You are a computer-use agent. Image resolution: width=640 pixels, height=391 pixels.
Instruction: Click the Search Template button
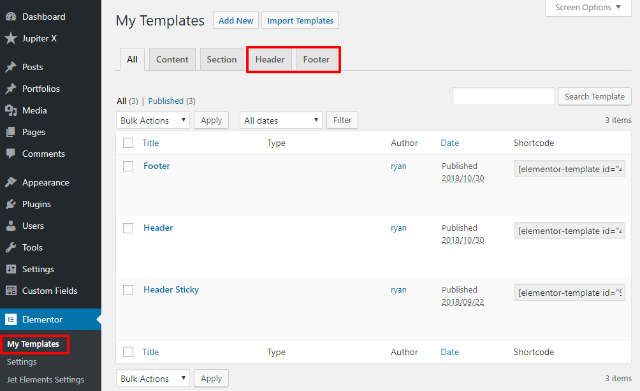point(595,97)
